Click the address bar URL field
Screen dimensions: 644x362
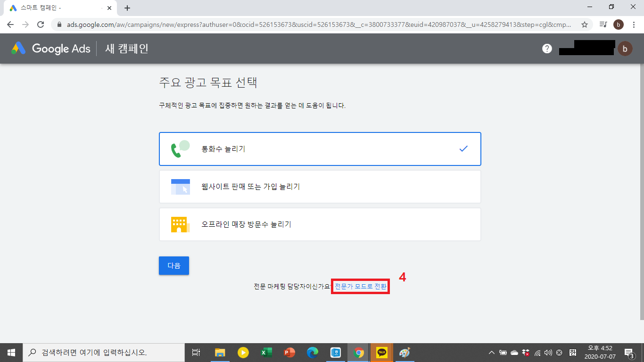318,25
